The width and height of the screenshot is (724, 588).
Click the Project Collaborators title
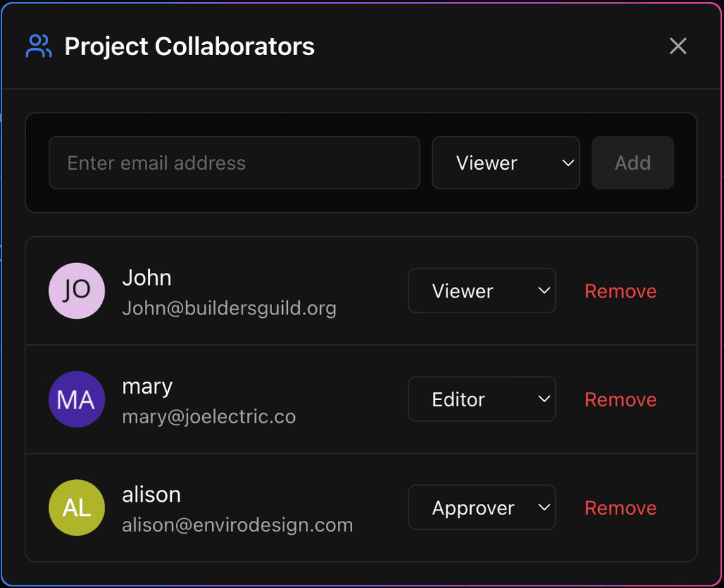coord(189,46)
